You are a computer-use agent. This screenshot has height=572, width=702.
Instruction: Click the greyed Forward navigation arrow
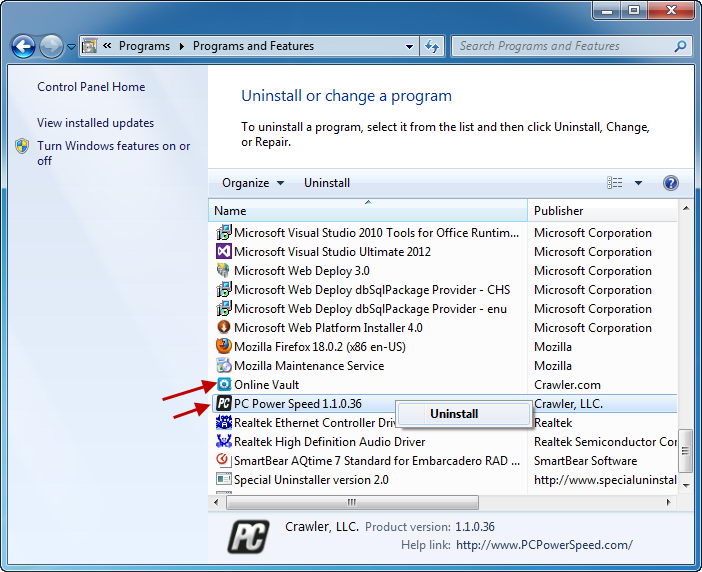(x=51, y=46)
